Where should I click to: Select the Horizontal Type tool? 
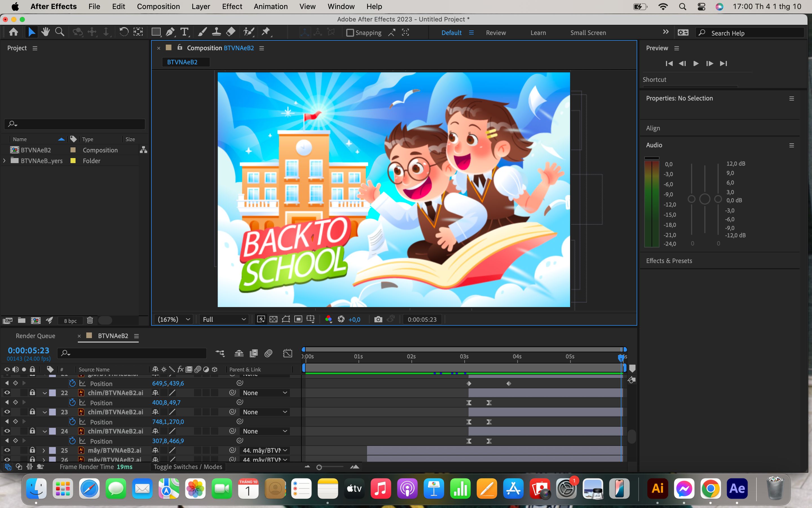[x=184, y=32]
